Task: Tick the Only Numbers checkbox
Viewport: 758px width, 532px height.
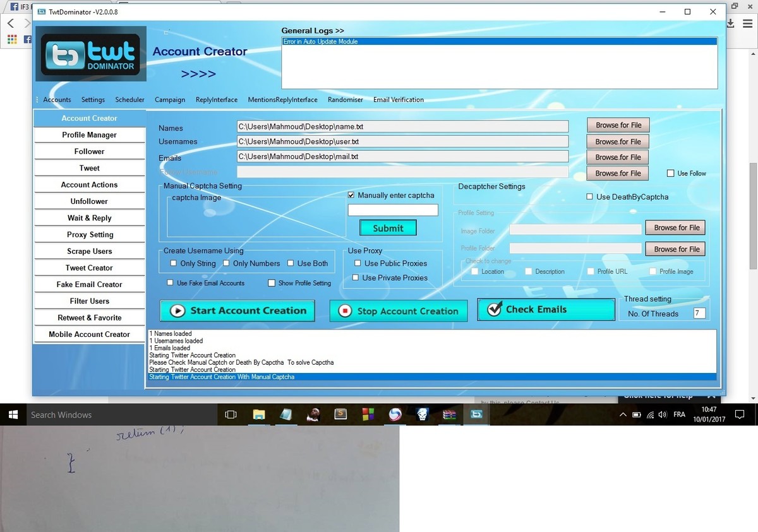Action: (x=227, y=263)
